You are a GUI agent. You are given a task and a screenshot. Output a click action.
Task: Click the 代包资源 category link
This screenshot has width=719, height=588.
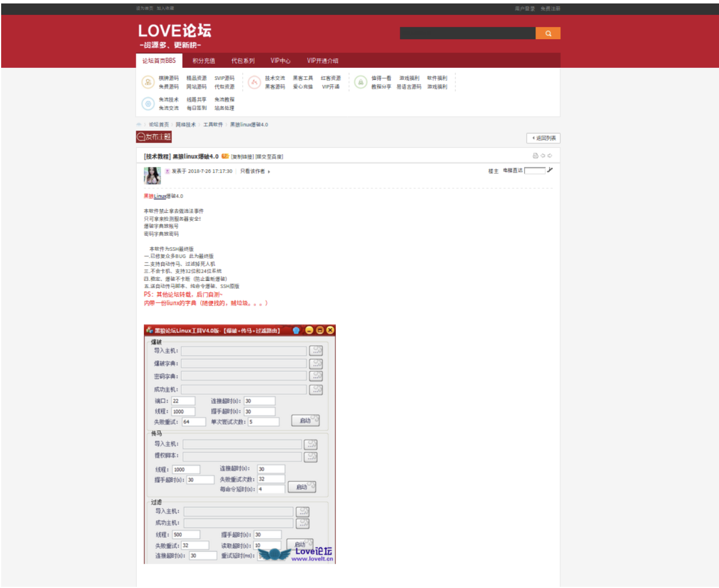click(x=224, y=87)
